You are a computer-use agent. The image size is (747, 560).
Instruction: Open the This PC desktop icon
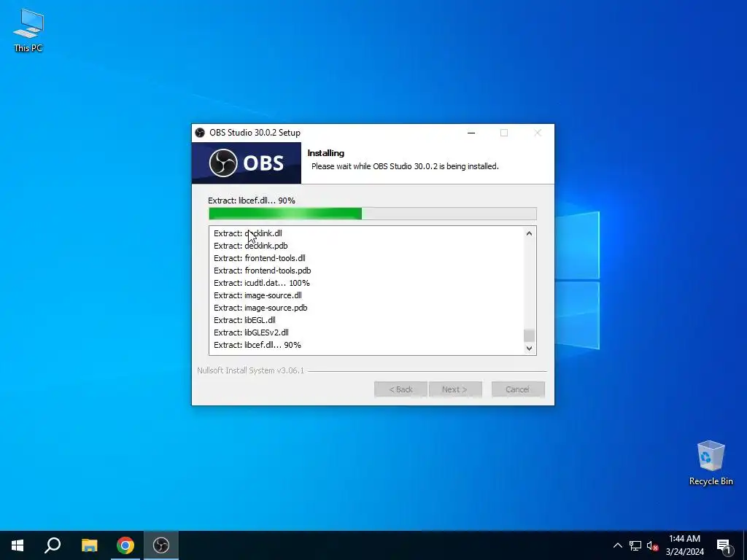point(28,30)
